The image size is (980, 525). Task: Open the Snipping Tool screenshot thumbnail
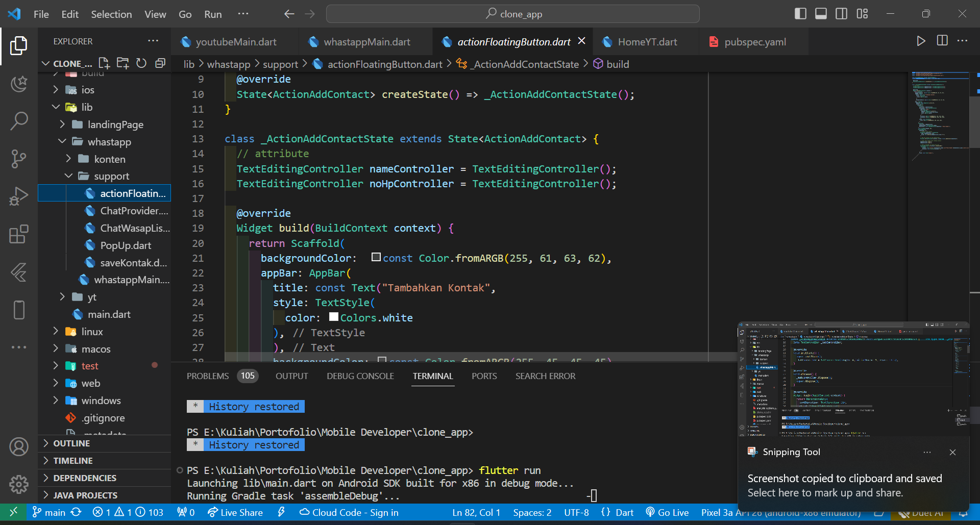tap(853, 380)
